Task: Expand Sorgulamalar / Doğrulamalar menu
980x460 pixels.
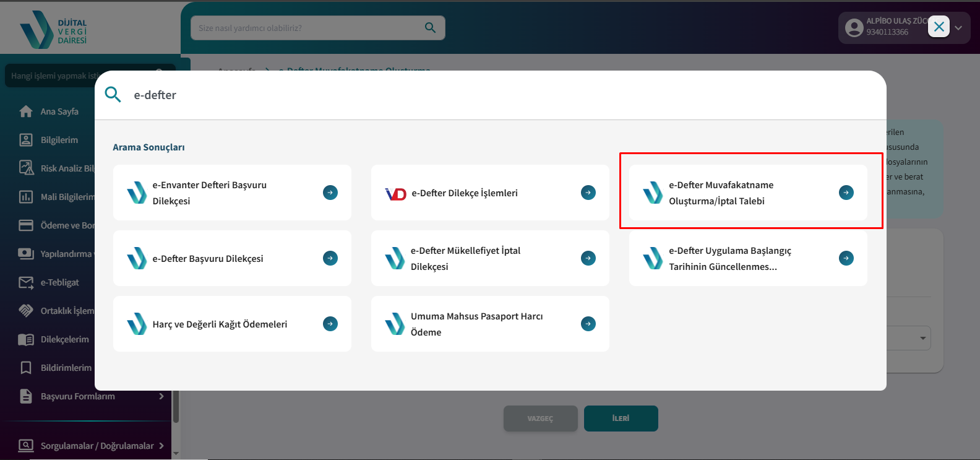Action: [161, 446]
